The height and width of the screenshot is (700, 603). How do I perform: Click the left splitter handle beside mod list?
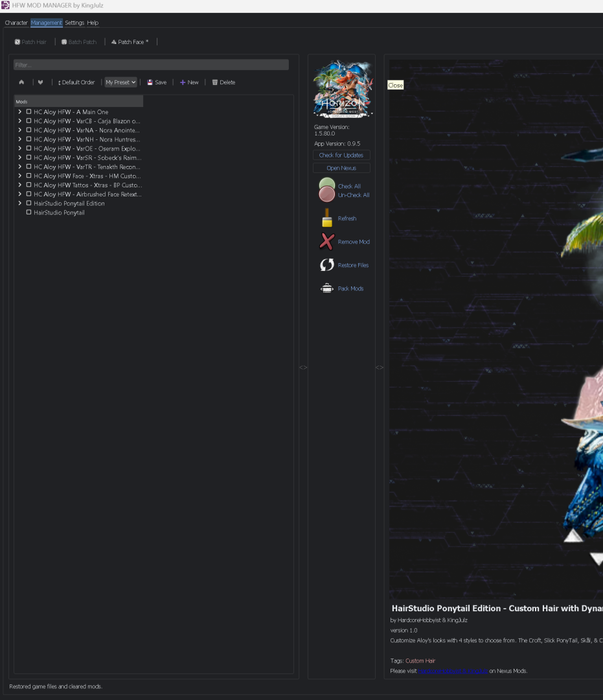tap(303, 367)
